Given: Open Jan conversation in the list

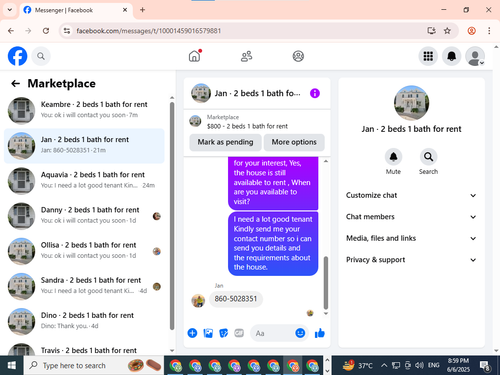Looking at the screenshot, I should [x=84, y=146].
